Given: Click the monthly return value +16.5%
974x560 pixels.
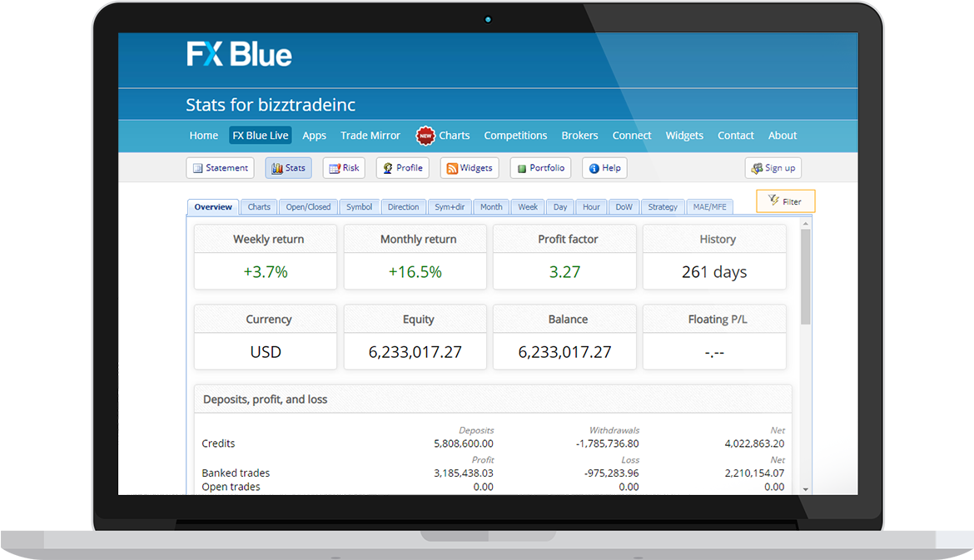Looking at the screenshot, I should (415, 272).
